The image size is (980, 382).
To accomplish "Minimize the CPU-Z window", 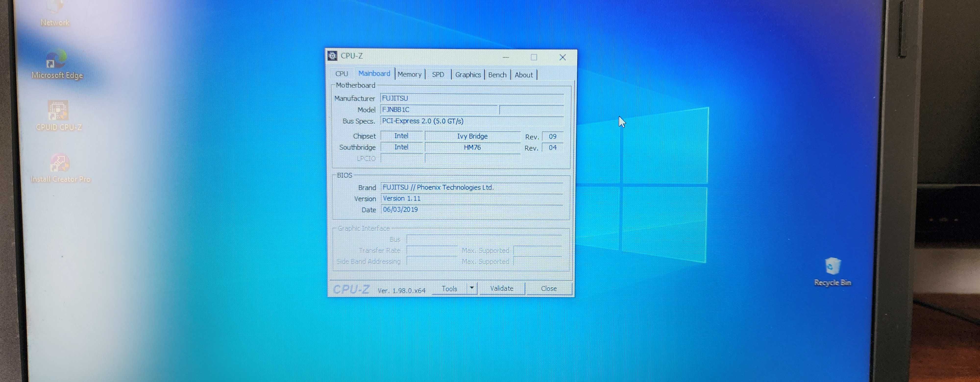I will tap(506, 57).
